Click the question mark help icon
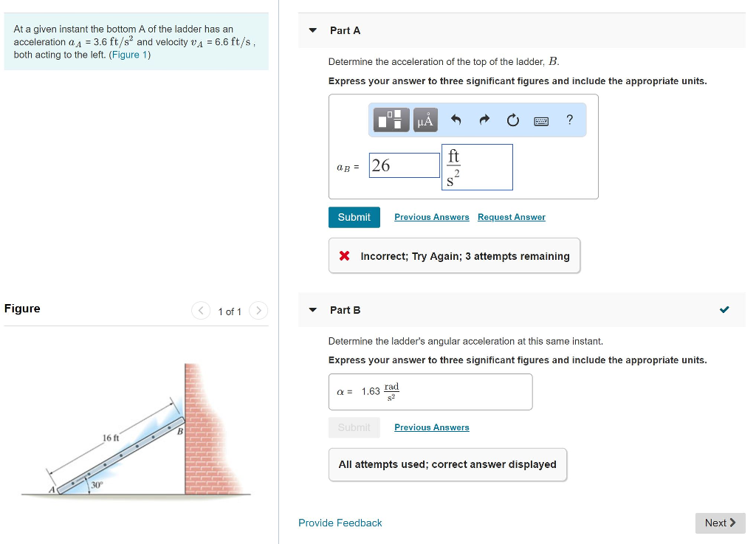This screenshot has height=544, width=756. 568,120
